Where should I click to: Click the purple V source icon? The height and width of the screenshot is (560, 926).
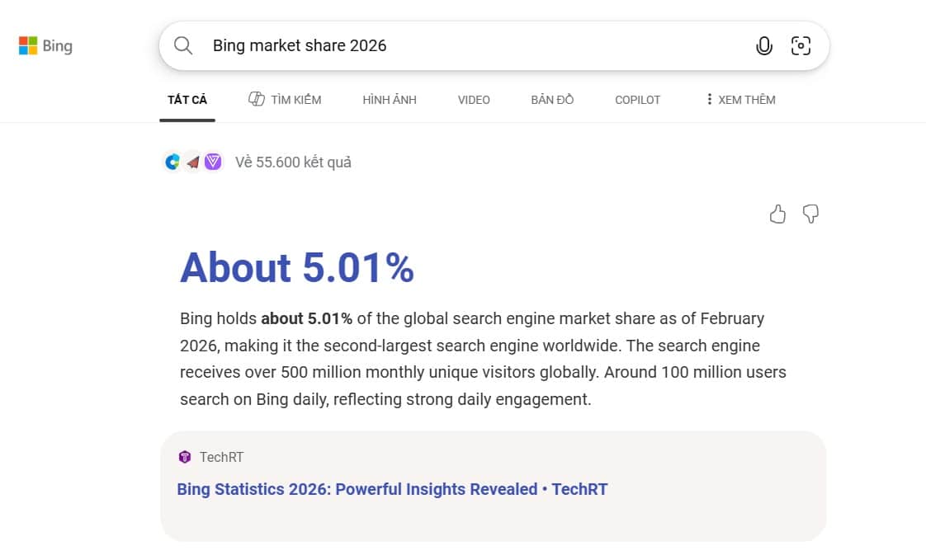click(213, 162)
